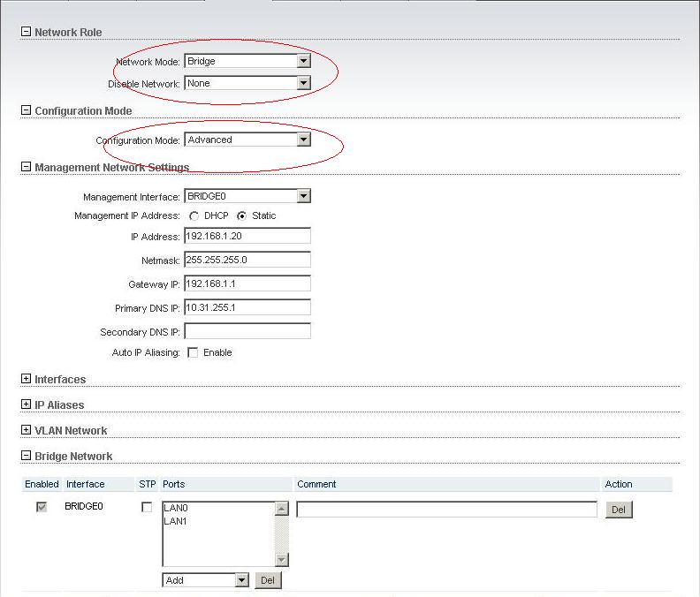Select Static for Management IP Address

tap(241, 216)
